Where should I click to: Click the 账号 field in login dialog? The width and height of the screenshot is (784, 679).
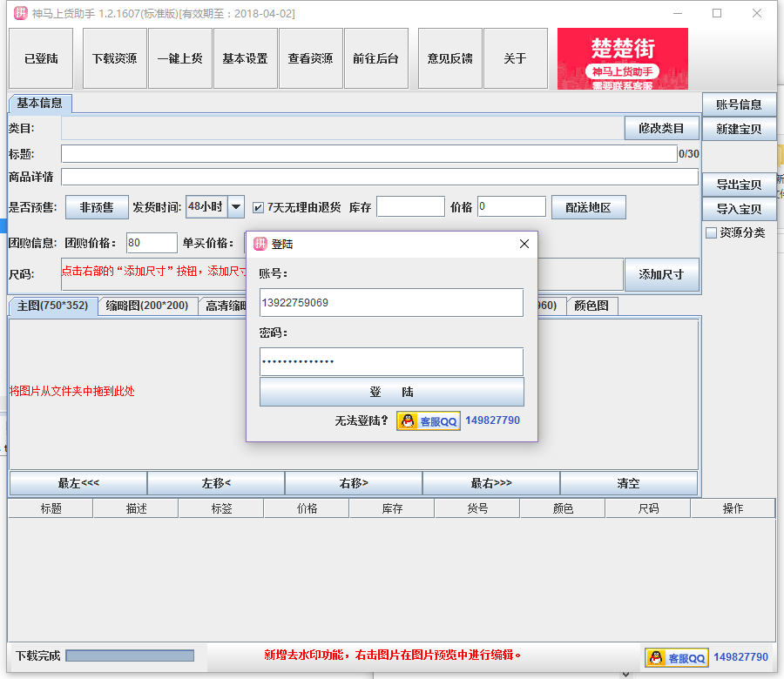tap(391, 303)
